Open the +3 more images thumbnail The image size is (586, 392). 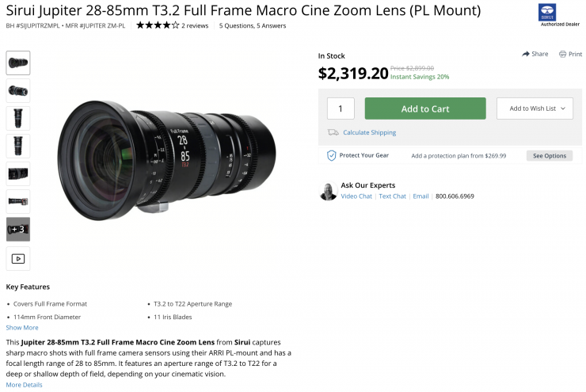point(18,229)
